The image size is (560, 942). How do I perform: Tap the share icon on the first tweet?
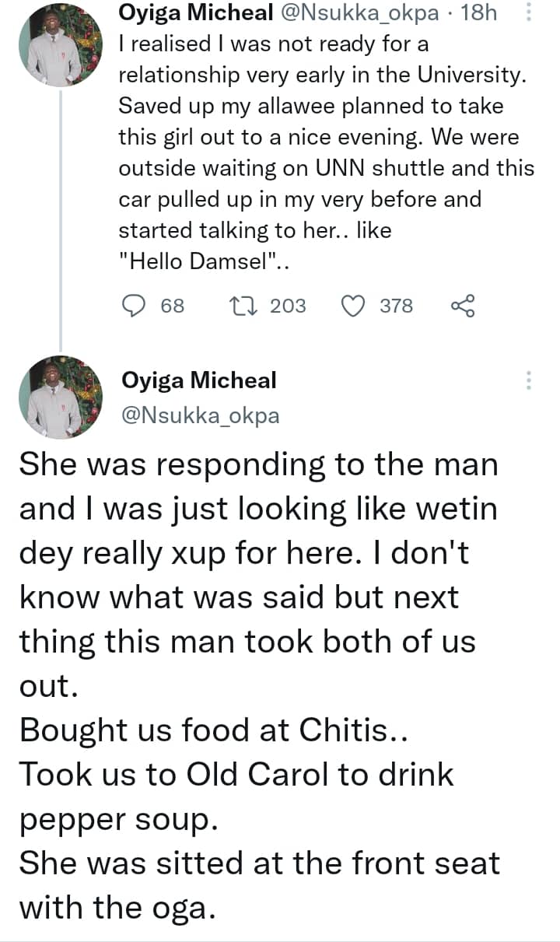[463, 306]
